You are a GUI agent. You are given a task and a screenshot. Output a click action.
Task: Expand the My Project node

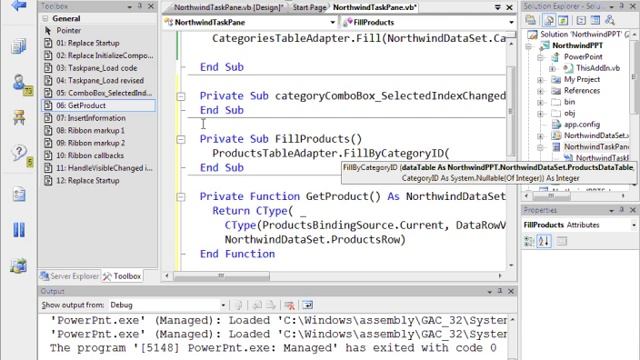(540, 80)
